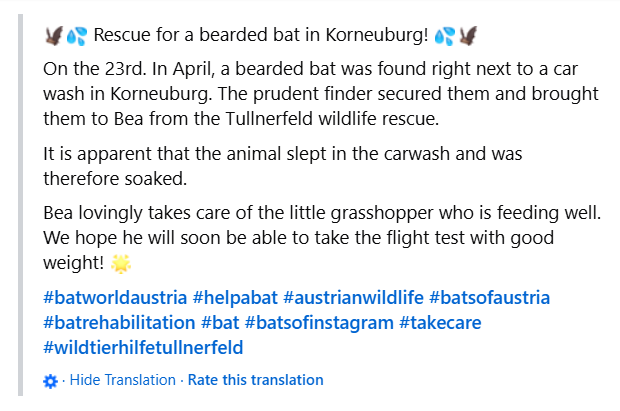The image size is (620, 411).
Task: Open the #wildtierhilfetullnerfeld hashtag
Action: (x=143, y=348)
